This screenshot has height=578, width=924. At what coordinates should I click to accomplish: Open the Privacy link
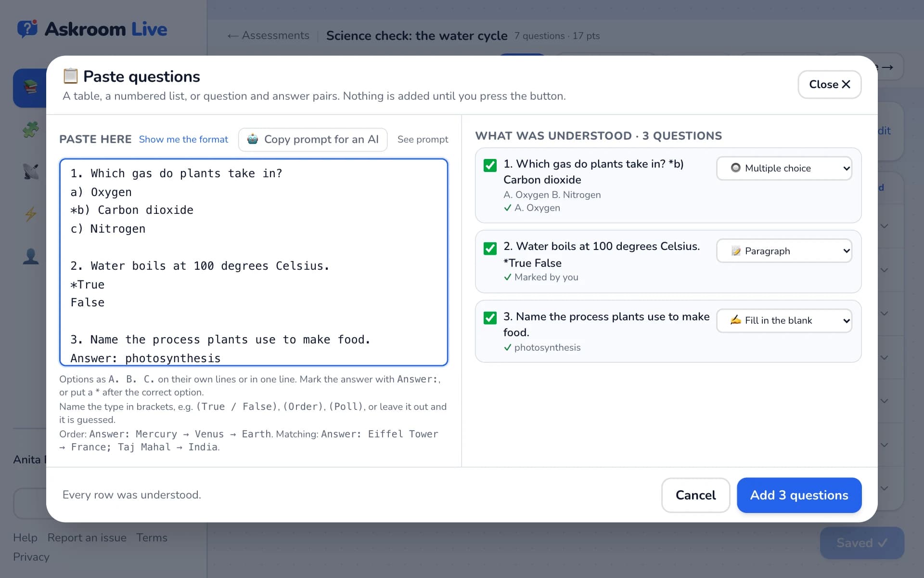point(31,557)
